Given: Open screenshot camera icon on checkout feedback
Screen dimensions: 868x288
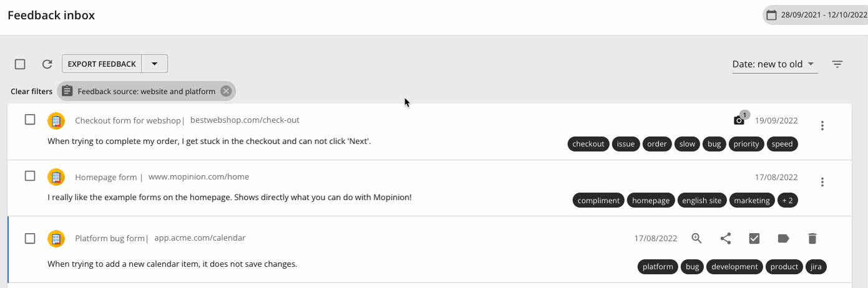Looking at the screenshot, I should tap(739, 120).
